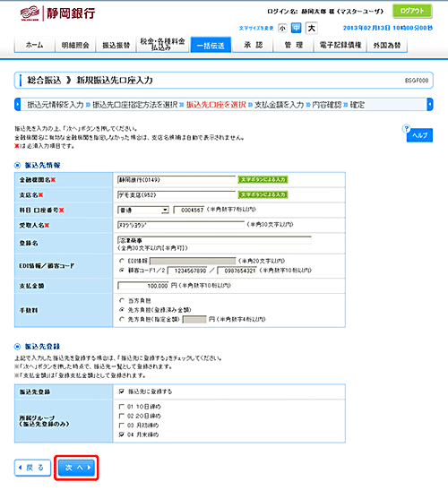Screen dimensions: 448x499
Task: Open the 承認 tab
Action: coord(253,45)
